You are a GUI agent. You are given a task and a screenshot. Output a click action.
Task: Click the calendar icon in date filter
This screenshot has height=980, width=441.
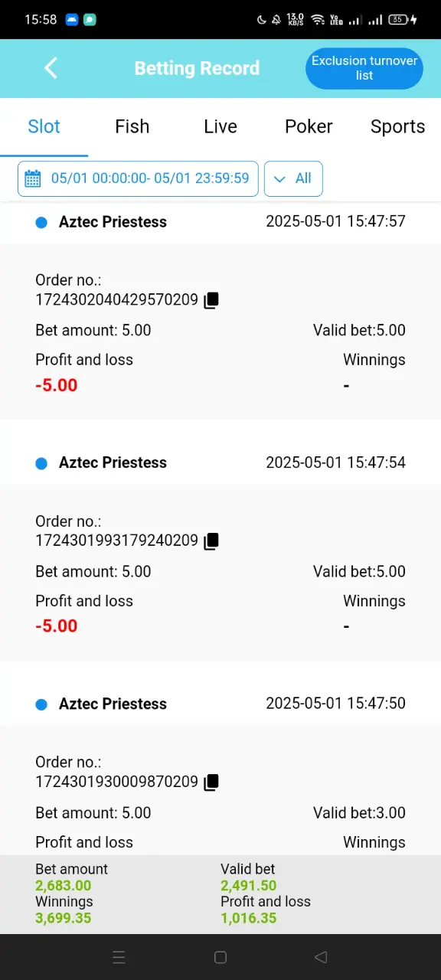click(x=33, y=179)
